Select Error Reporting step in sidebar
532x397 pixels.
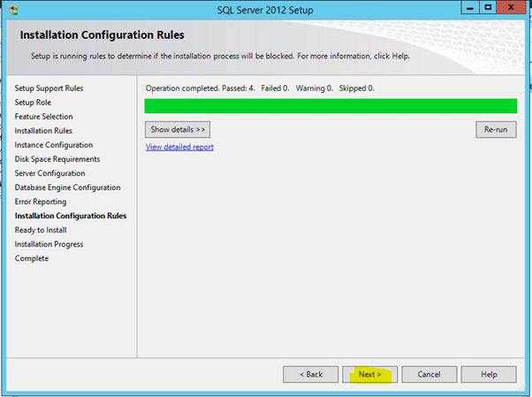tap(41, 202)
